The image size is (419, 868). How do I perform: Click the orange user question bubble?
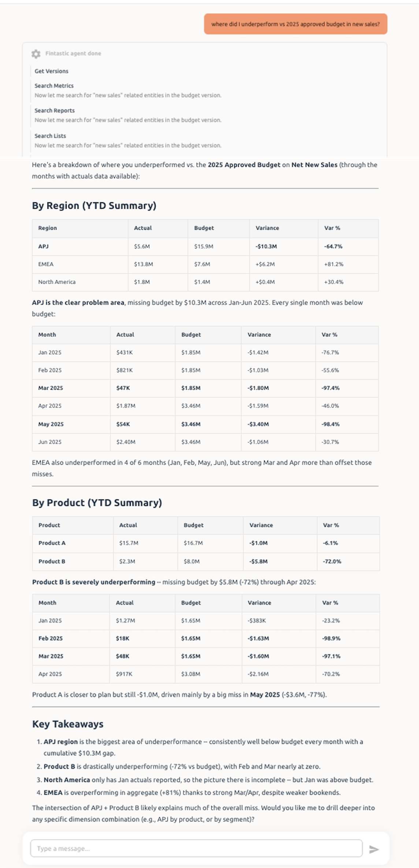tap(296, 24)
